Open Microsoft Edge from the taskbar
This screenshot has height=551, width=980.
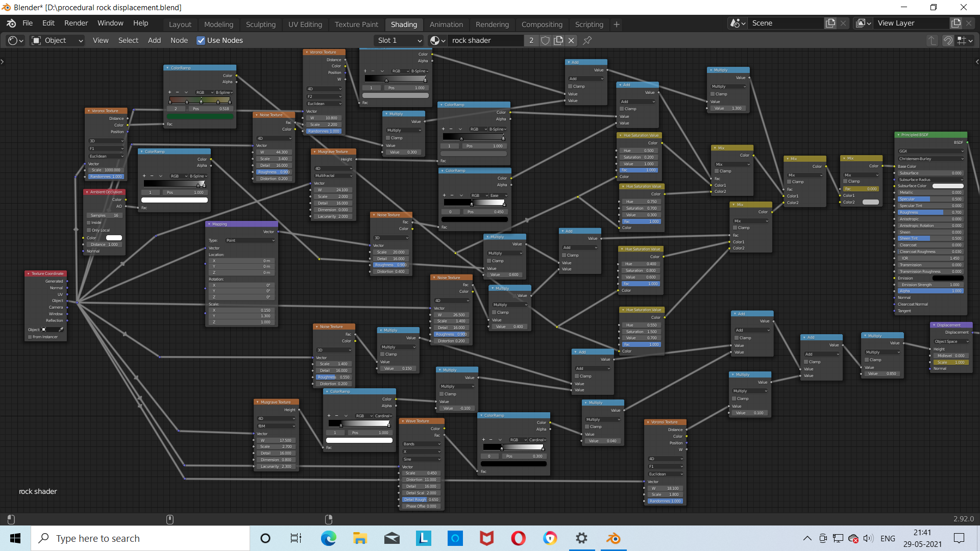coord(328,538)
